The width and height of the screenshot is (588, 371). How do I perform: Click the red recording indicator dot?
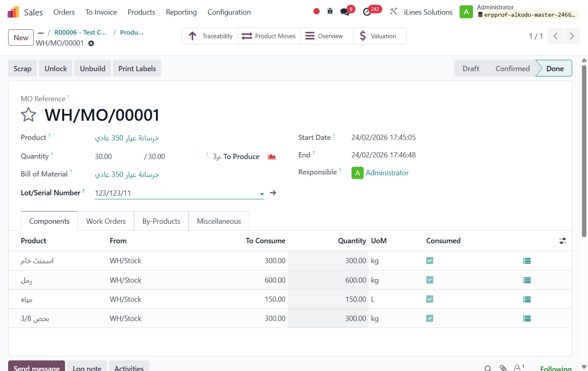click(x=317, y=11)
